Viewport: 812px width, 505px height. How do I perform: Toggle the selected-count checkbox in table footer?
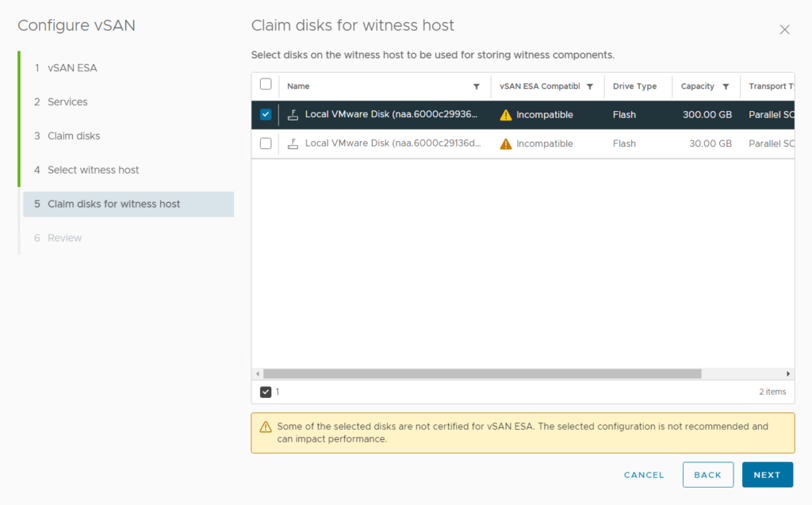[x=266, y=392]
